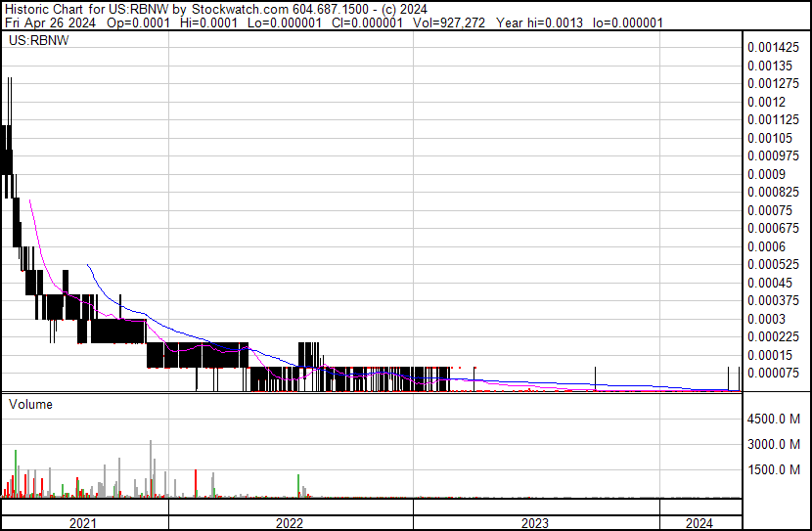
Task: Click the Year hi=0.0013 header value
Action: point(539,22)
